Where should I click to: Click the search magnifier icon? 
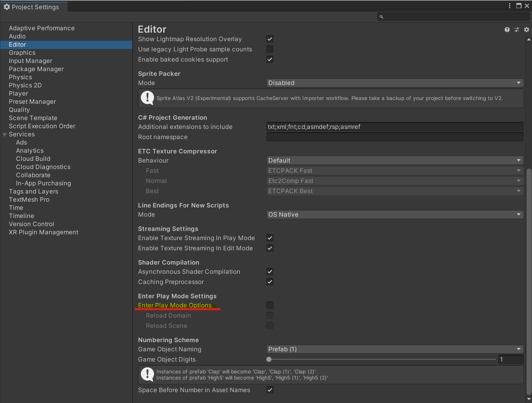coord(381,17)
